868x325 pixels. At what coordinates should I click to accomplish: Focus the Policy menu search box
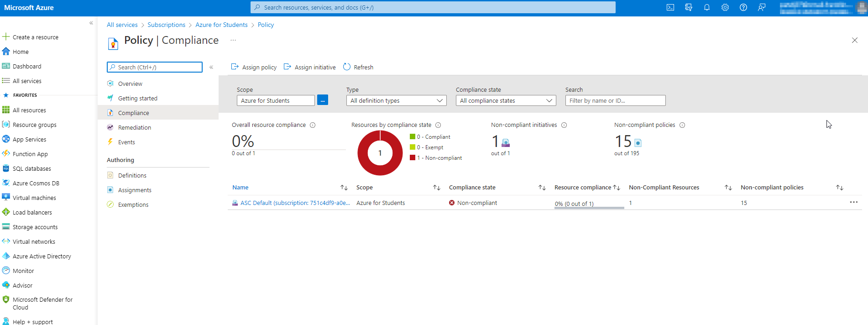tap(155, 67)
